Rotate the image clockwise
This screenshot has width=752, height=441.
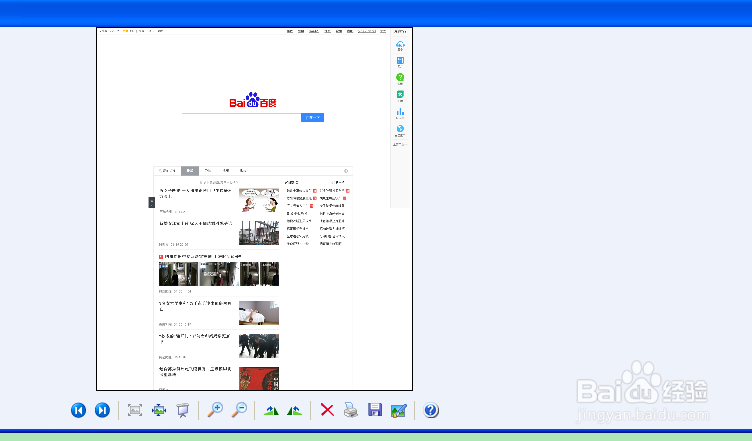271,410
